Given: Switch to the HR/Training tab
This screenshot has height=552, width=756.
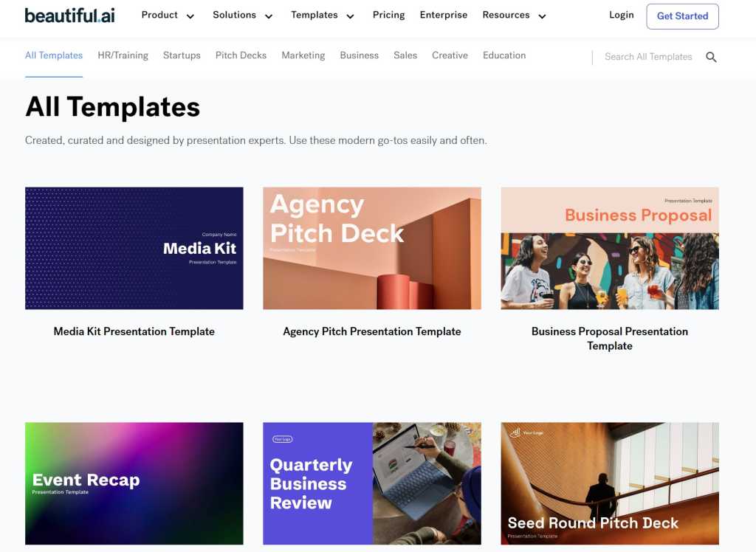Looking at the screenshot, I should [123, 55].
